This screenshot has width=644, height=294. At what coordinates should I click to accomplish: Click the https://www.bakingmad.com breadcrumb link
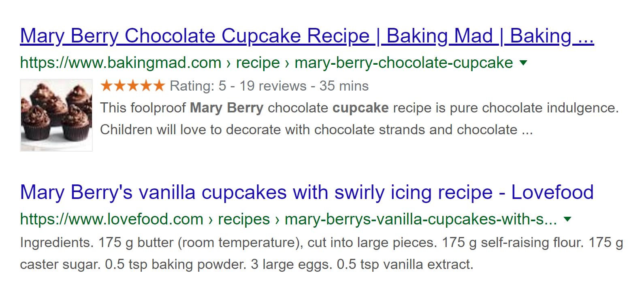pyautogui.click(x=120, y=63)
